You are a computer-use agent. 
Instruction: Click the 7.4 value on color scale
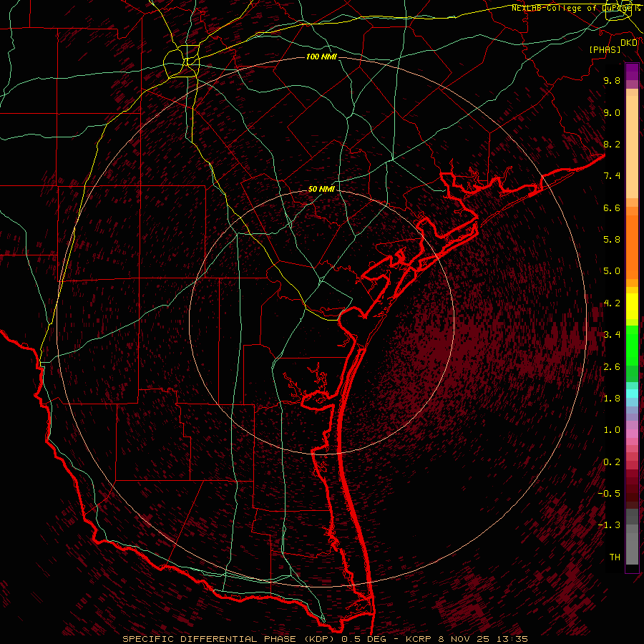[612, 176]
